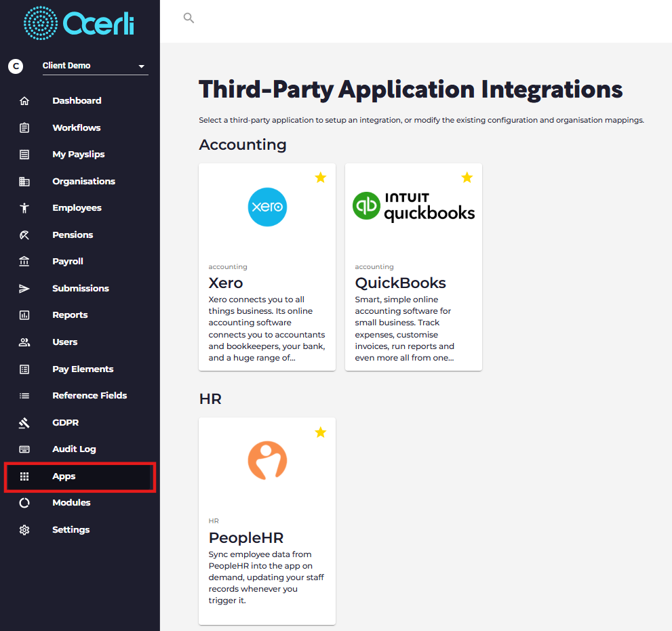
Task: Go to Submissions
Action: pyautogui.click(x=80, y=288)
